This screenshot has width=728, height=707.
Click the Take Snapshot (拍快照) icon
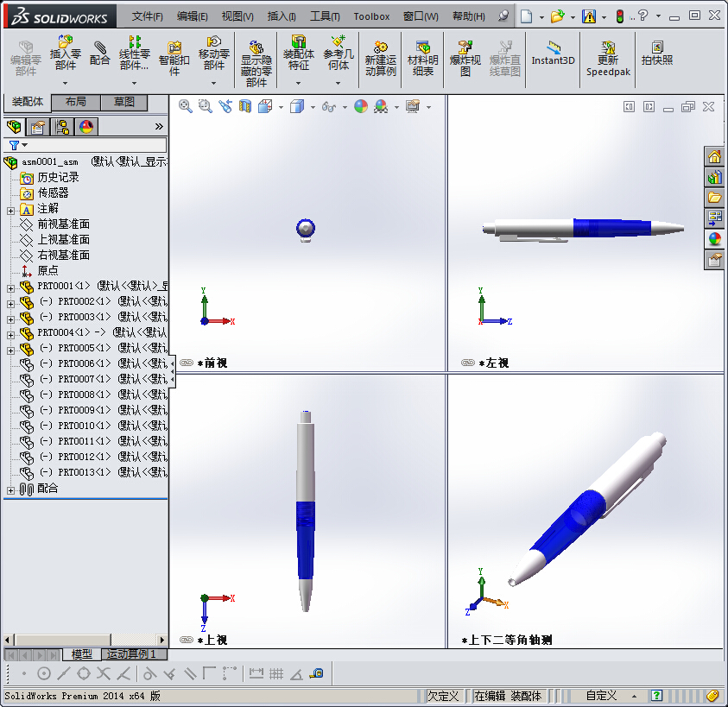click(x=657, y=53)
